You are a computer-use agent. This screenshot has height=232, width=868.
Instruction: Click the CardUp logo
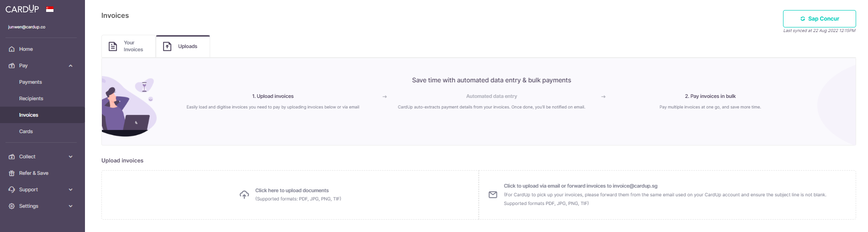point(22,9)
